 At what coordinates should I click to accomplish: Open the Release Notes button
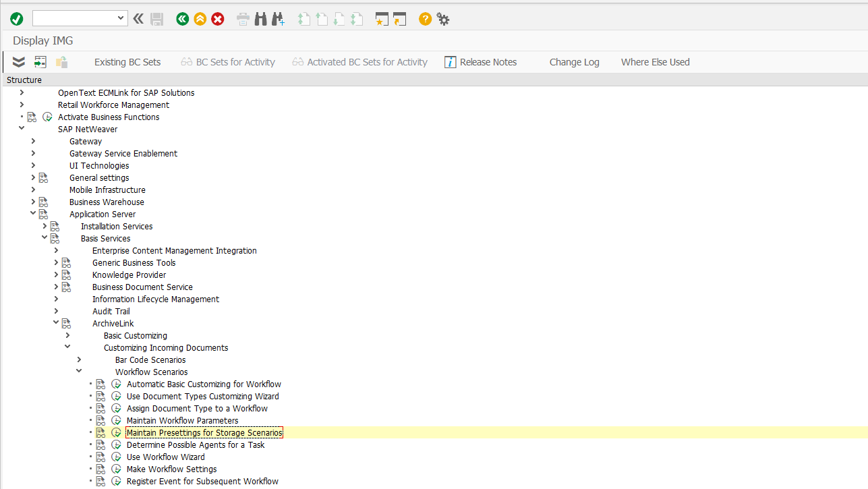(481, 62)
